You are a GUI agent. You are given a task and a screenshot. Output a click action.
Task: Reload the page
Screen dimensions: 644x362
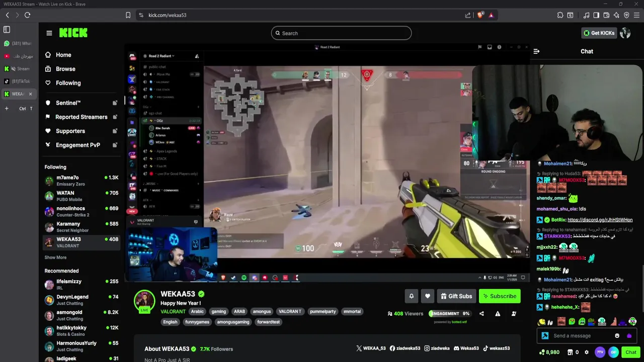tap(27, 15)
